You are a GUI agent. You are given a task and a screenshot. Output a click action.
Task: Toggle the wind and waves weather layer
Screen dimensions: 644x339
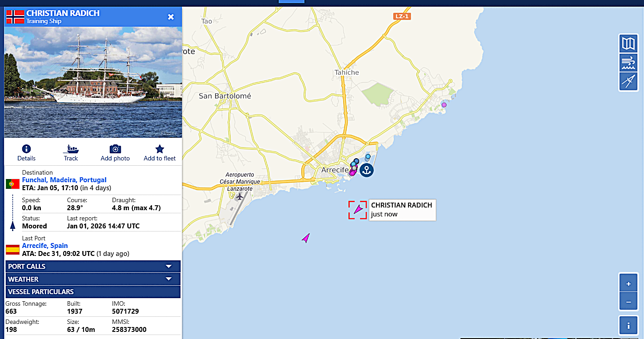coord(628,63)
